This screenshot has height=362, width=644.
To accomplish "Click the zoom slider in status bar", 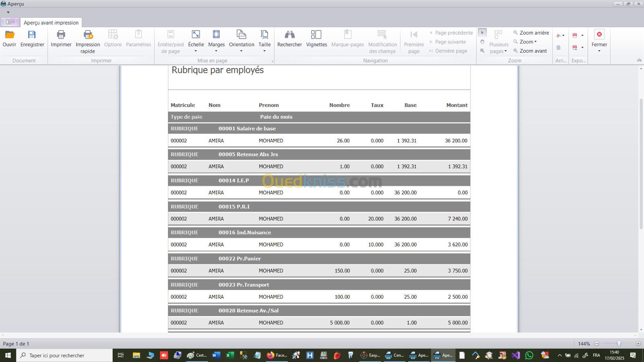I will pos(619,343).
